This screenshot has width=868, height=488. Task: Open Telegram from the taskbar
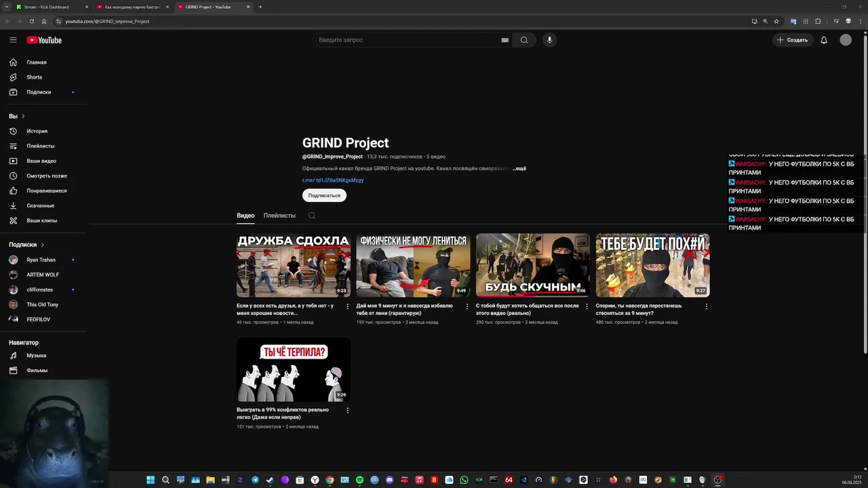pos(255,480)
